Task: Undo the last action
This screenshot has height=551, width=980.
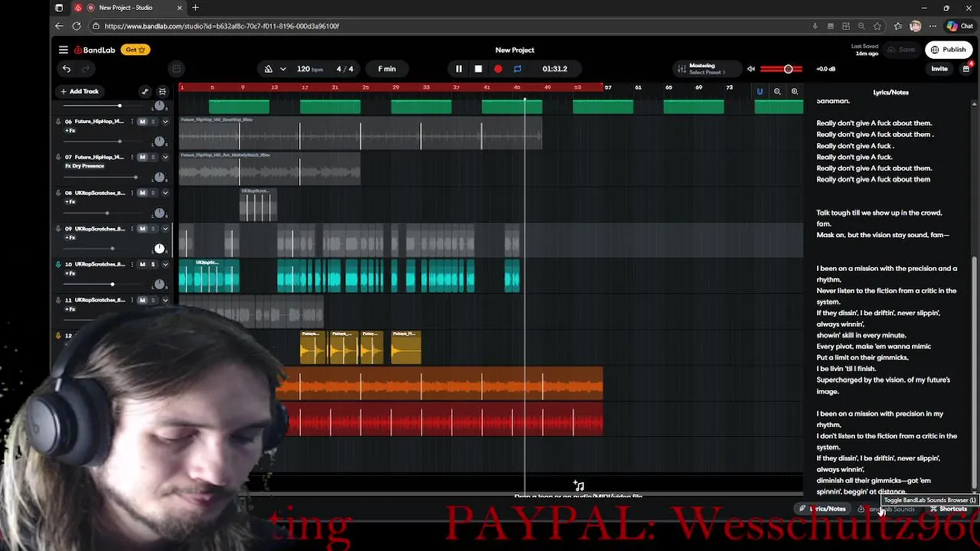Action: pos(67,69)
